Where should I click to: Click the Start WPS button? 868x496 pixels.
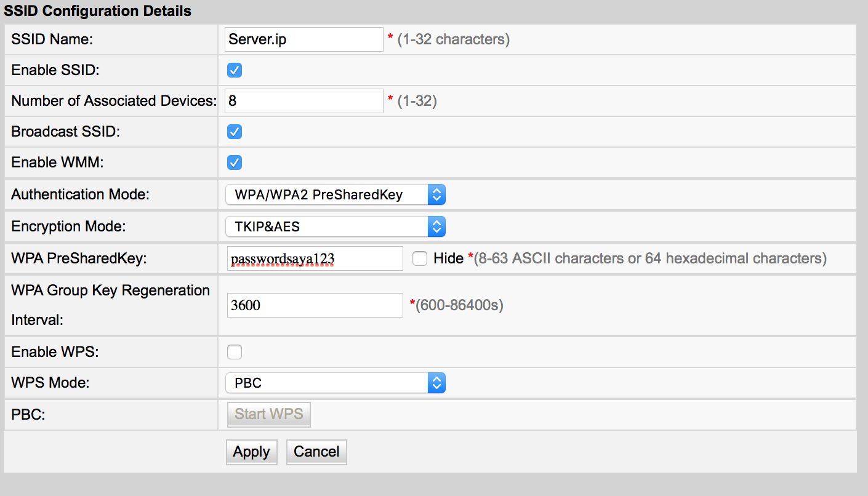(268, 414)
